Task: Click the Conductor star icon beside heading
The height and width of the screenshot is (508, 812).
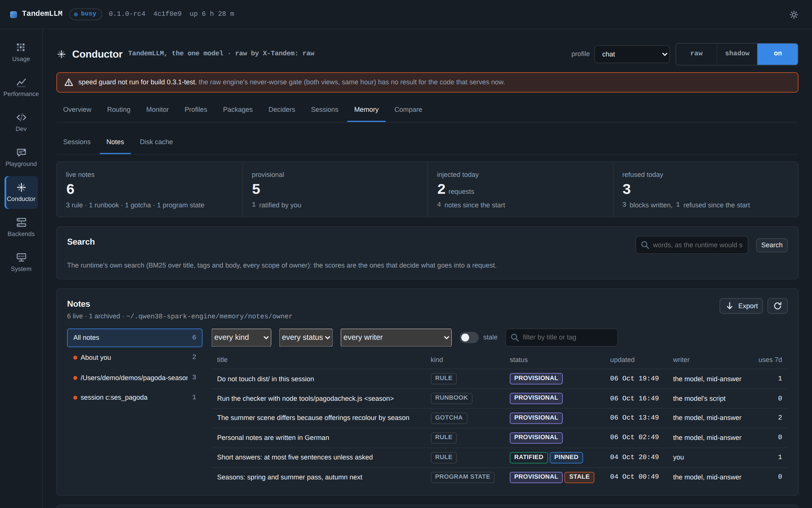Action: (62, 54)
